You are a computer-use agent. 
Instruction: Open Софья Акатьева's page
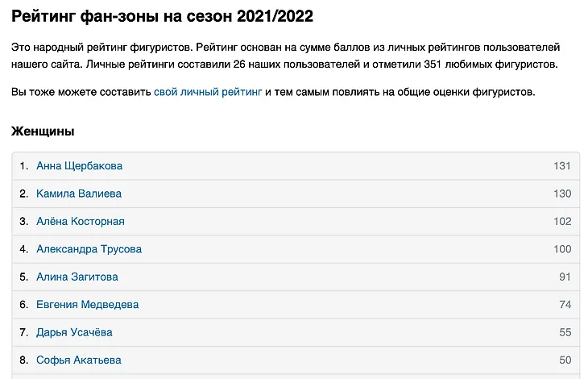tap(78, 360)
